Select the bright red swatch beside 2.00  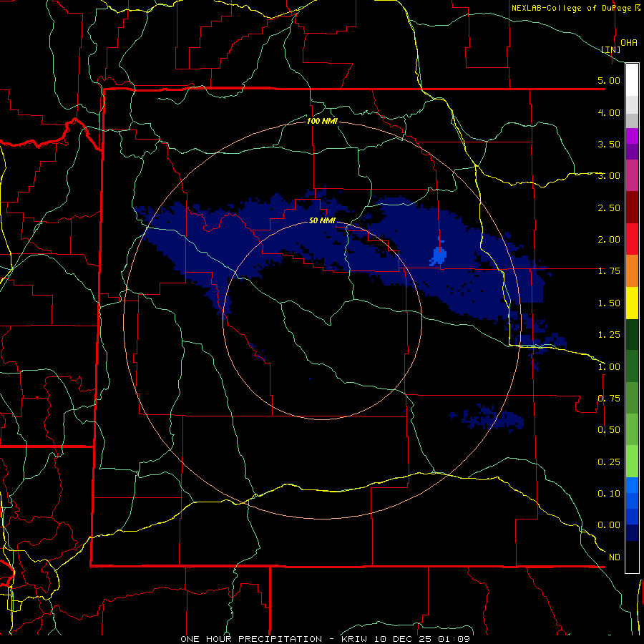(x=632, y=239)
